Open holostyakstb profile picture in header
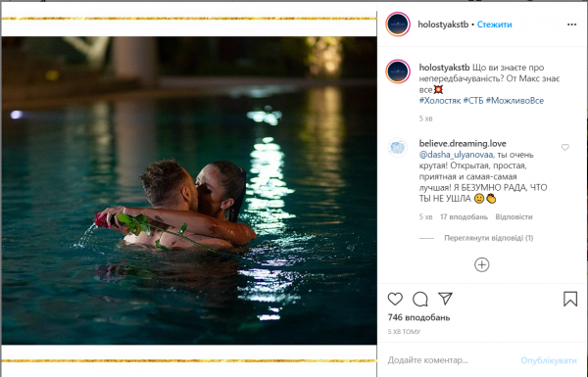This screenshot has width=588, height=377. pos(398,24)
